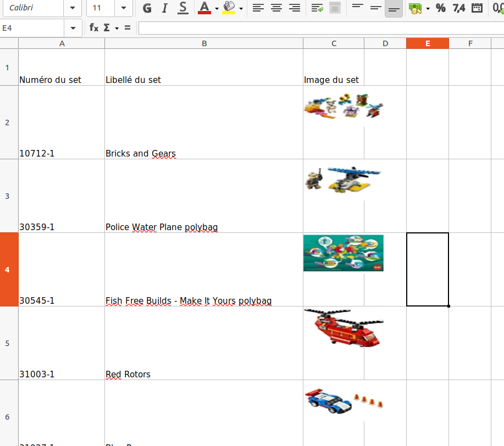Select the cell containing 30545-1

[x=62, y=270]
